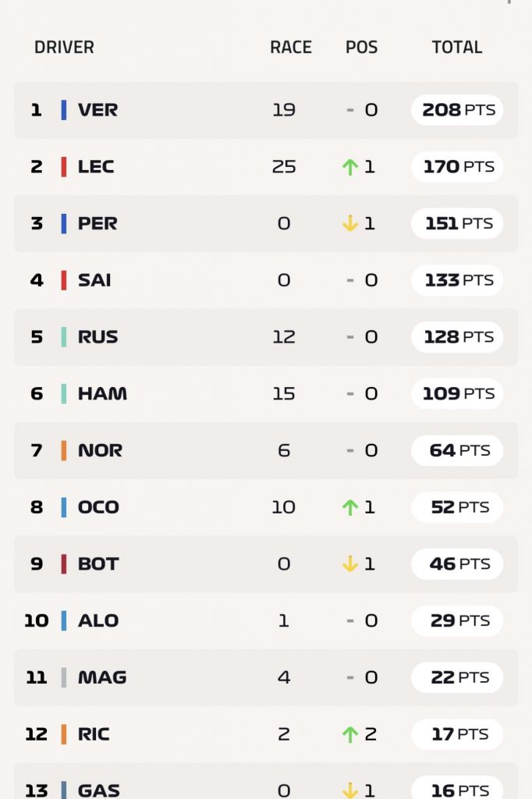Select the SAI driver row

pos(265,280)
